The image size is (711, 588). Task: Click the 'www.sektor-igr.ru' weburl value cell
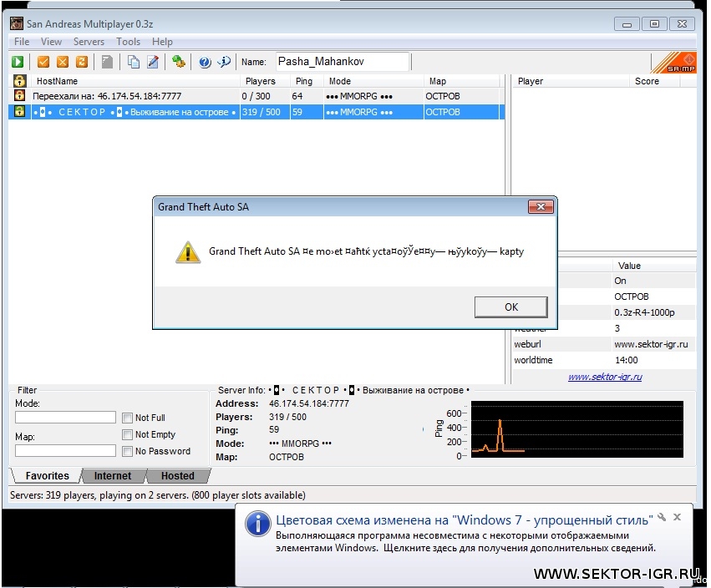point(651,344)
